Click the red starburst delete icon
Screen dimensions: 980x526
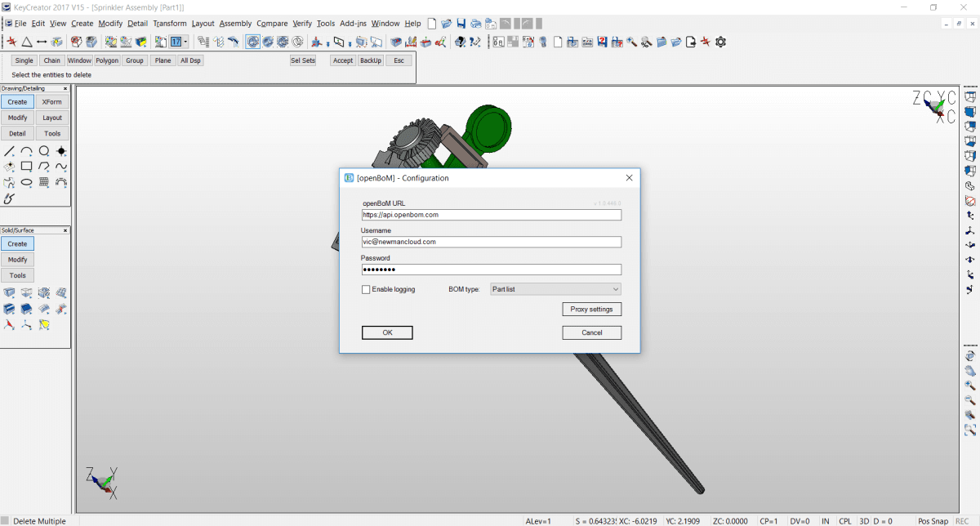(x=11, y=42)
